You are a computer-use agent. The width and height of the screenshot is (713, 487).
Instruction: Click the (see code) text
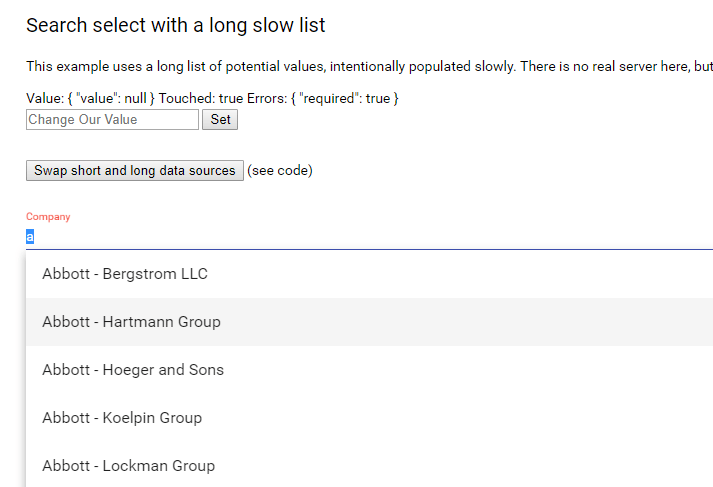tap(280, 171)
